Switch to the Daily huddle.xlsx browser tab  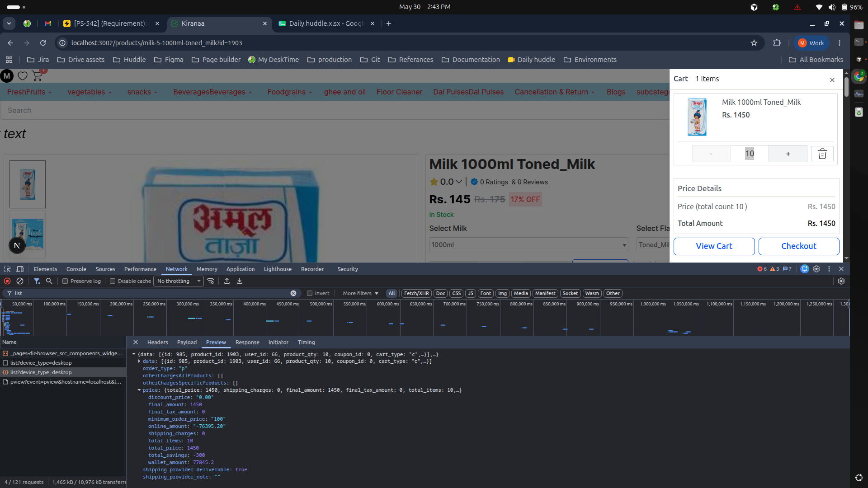(x=325, y=23)
